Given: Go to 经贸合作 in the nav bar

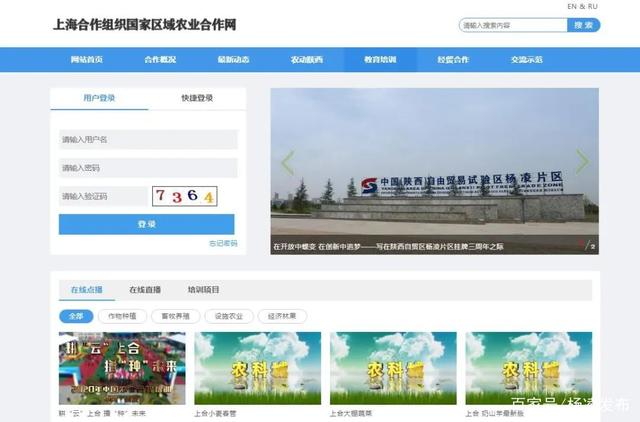Looking at the screenshot, I should point(452,60).
